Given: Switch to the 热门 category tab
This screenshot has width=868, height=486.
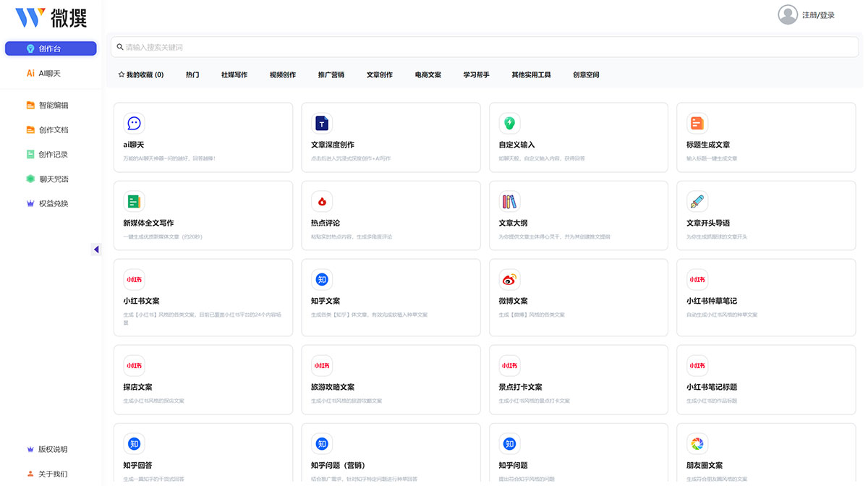Looking at the screenshot, I should pyautogui.click(x=192, y=74).
